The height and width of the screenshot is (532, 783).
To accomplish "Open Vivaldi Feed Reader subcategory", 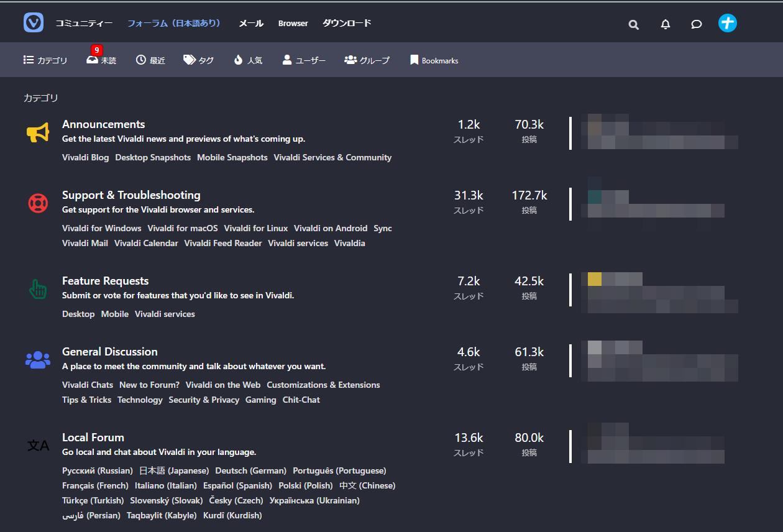I will click(x=223, y=243).
